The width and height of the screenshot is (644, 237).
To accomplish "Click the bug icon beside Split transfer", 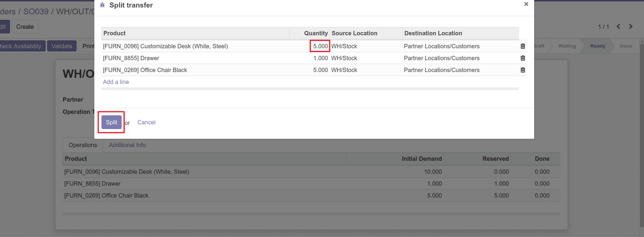I will tap(103, 5).
